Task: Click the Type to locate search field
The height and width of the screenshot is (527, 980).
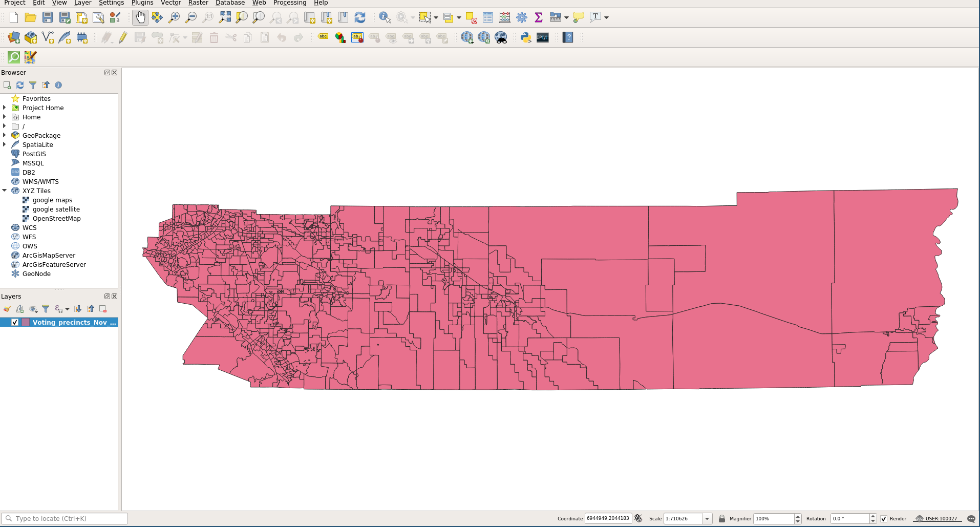Action: tap(64, 518)
